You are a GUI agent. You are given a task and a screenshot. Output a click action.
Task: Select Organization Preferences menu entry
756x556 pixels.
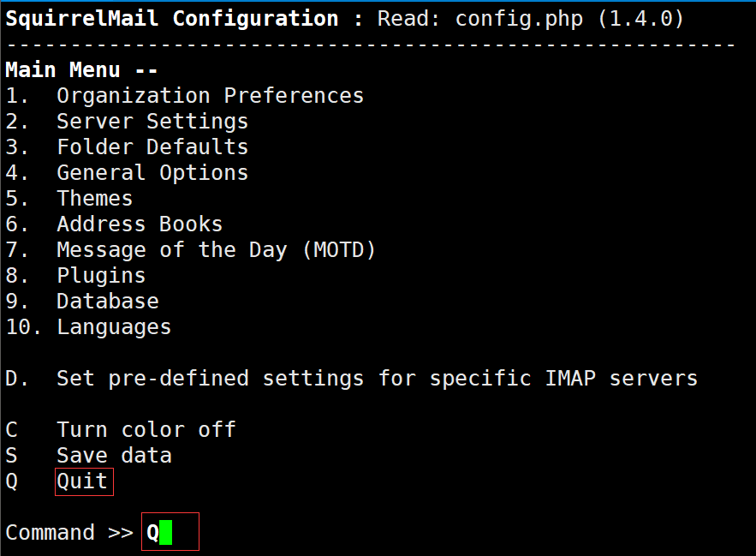point(210,96)
